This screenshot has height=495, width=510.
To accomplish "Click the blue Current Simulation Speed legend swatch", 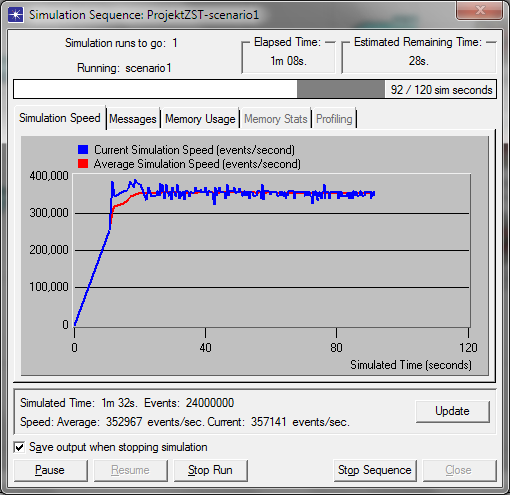I will pyautogui.click(x=83, y=149).
